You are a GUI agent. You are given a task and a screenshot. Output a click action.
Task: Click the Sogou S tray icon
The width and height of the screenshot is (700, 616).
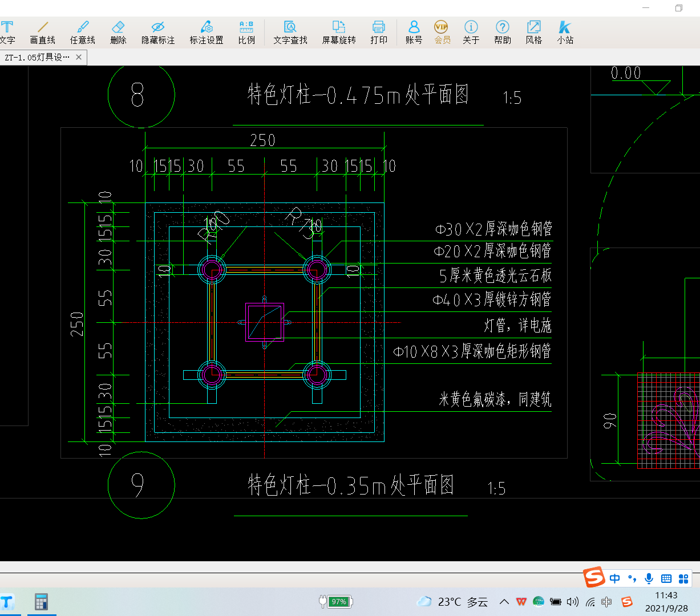(x=627, y=602)
